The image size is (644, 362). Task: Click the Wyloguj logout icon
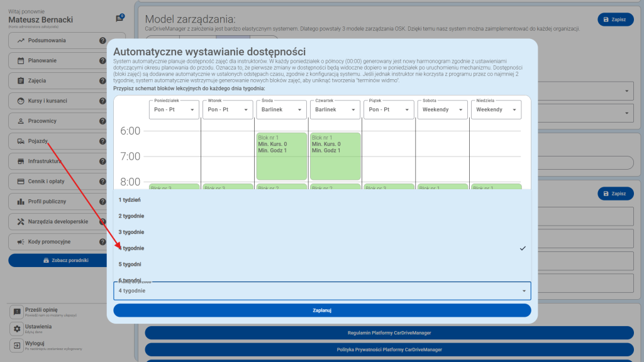(x=17, y=346)
